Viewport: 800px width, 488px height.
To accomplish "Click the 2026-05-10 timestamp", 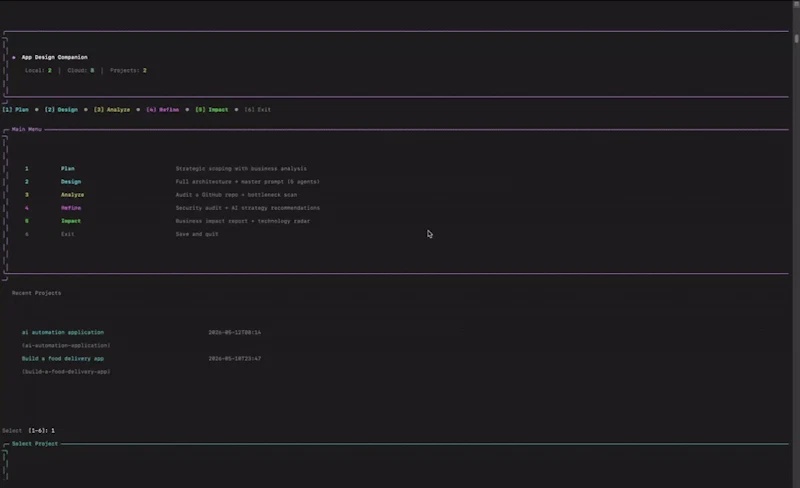I will [235, 359].
